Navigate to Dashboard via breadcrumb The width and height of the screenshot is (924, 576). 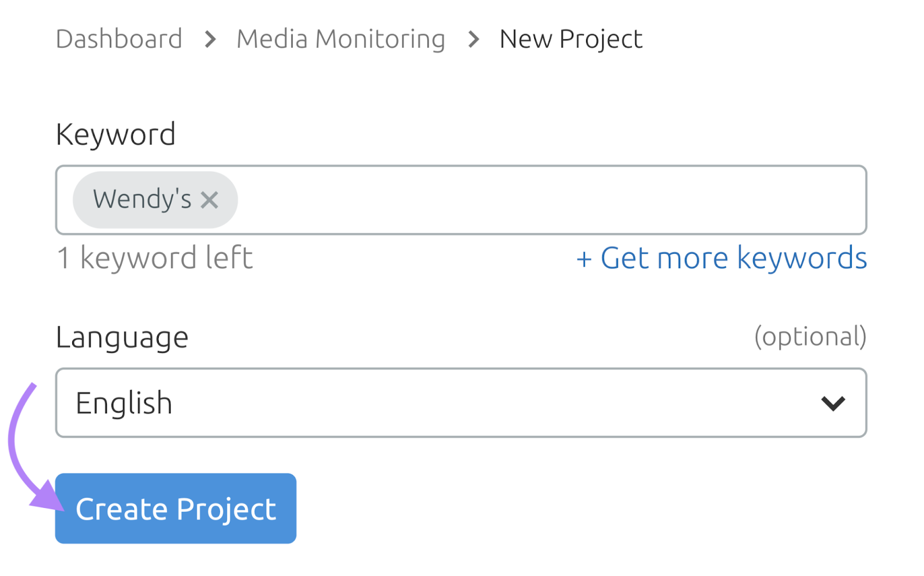[x=118, y=38]
